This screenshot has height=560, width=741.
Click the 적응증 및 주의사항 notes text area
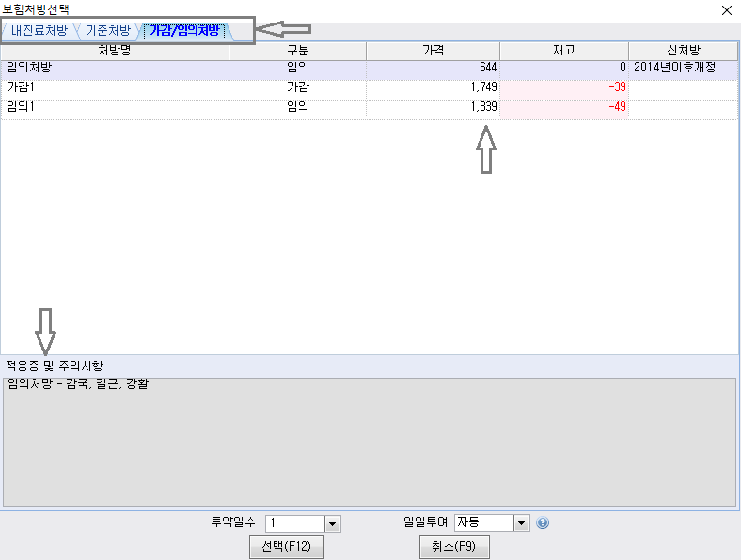[370, 443]
